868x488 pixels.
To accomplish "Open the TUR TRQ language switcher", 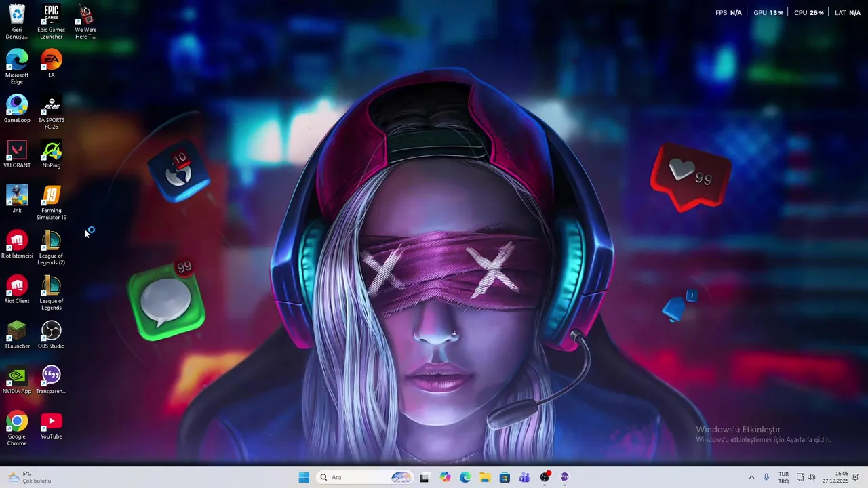I will pyautogui.click(x=783, y=477).
